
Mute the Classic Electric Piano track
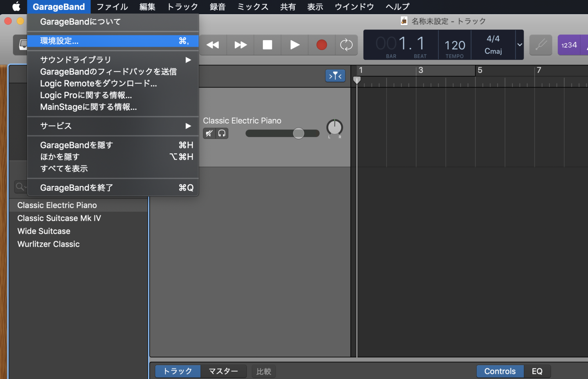pos(209,133)
